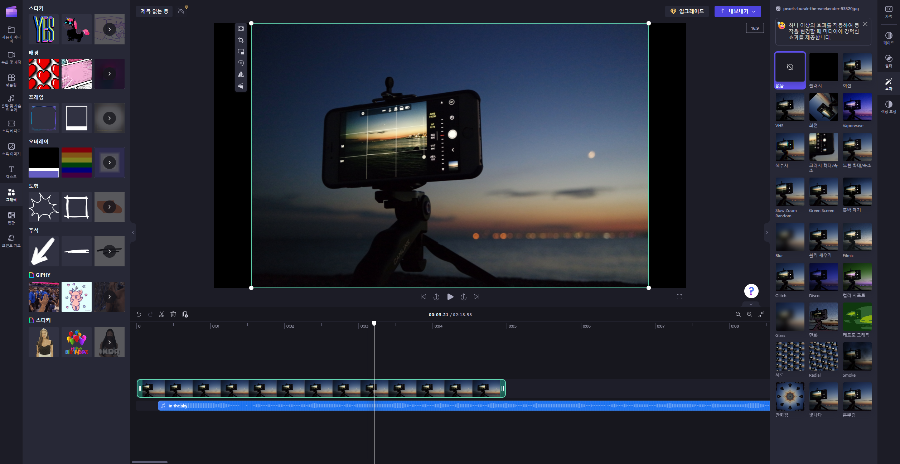Enter fullscreen preview mode
900x464 pixels.
pyautogui.click(x=679, y=296)
